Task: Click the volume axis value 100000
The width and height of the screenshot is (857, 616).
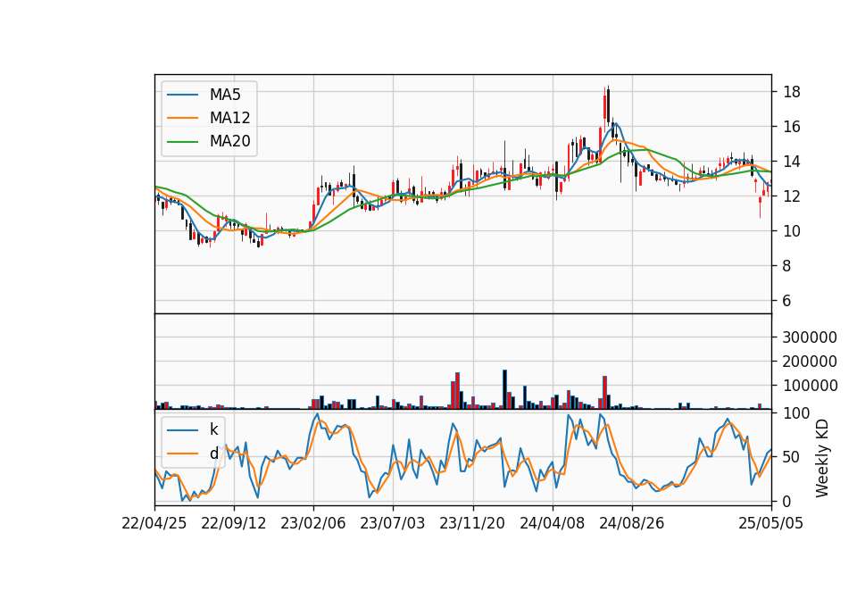Action: [x=810, y=386]
